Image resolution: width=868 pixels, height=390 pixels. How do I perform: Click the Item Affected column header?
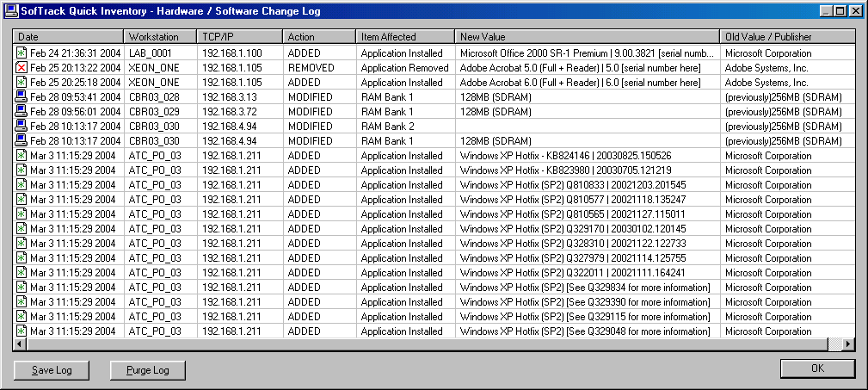click(405, 37)
